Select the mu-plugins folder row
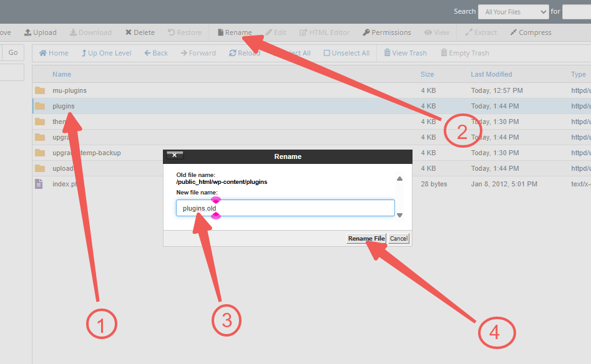 pyautogui.click(x=69, y=90)
